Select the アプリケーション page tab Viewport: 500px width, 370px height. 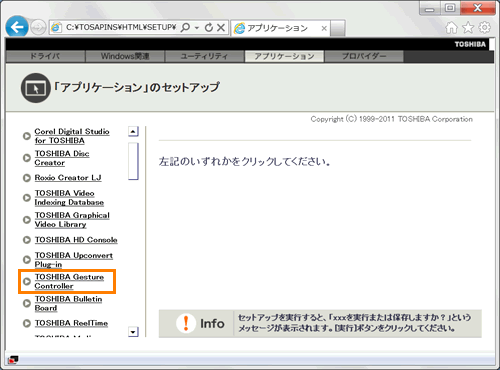[x=284, y=56]
